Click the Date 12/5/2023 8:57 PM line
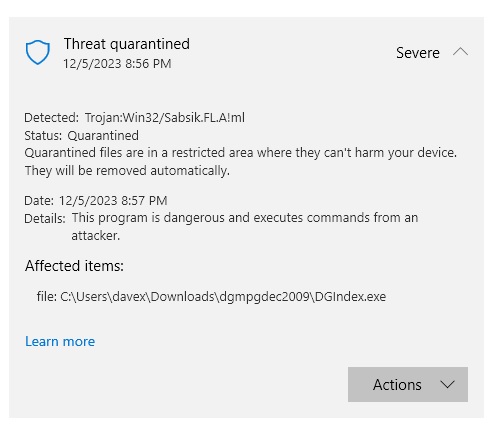 (x=96, y=201)
